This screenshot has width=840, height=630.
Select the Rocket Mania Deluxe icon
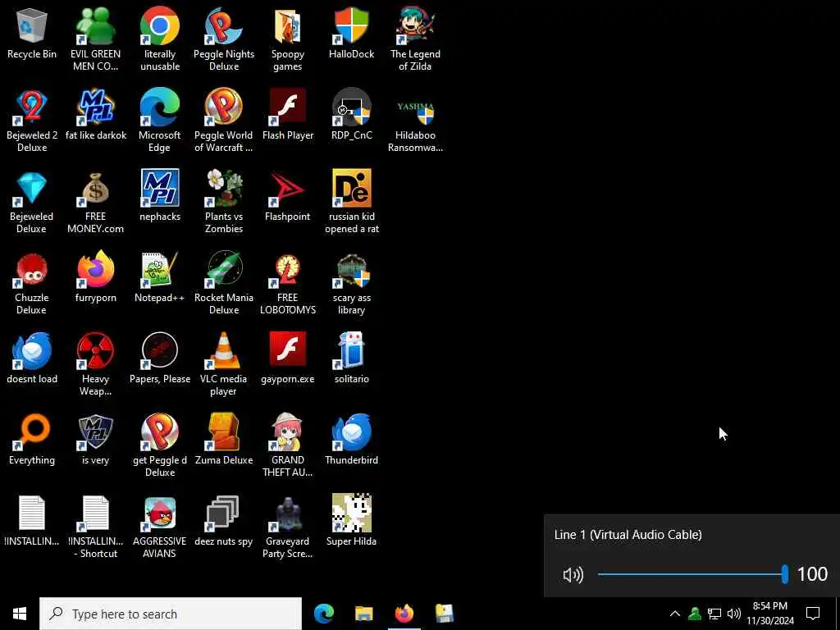pos(223,283)
